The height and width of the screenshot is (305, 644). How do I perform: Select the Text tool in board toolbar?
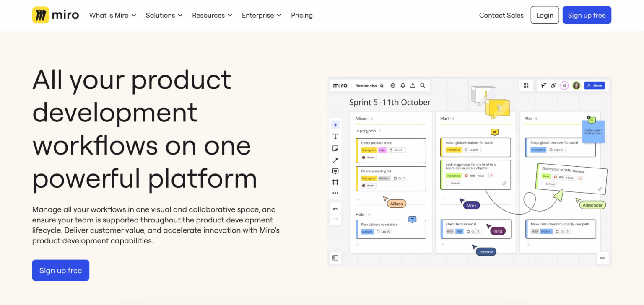[x=335, y=136]
